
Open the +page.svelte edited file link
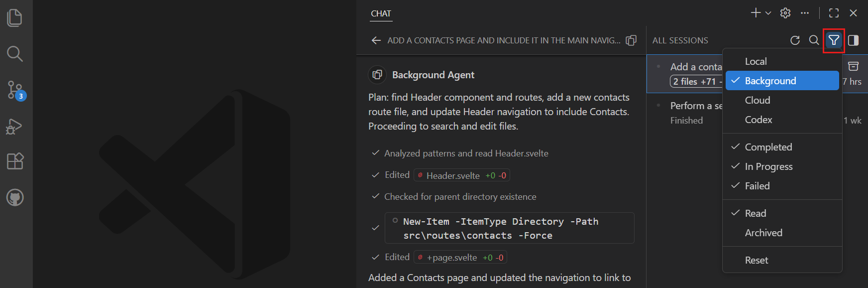tap(460, 258)
